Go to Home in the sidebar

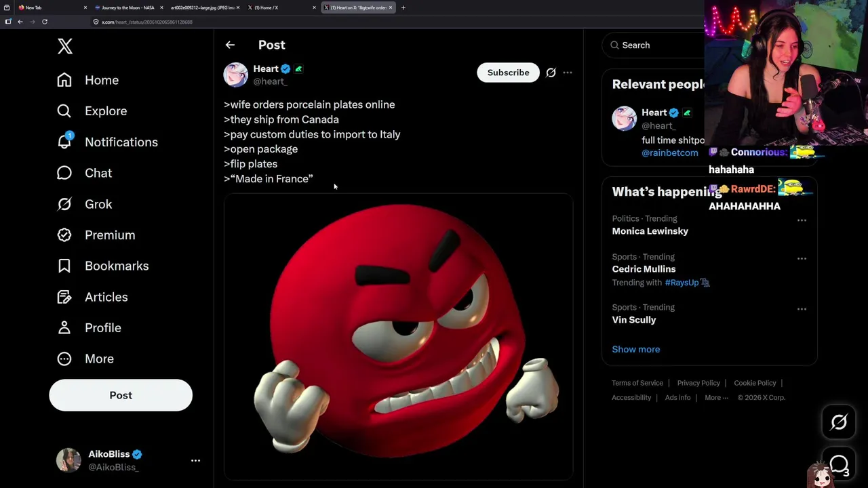pyautogui.click(x=87, y=80)
